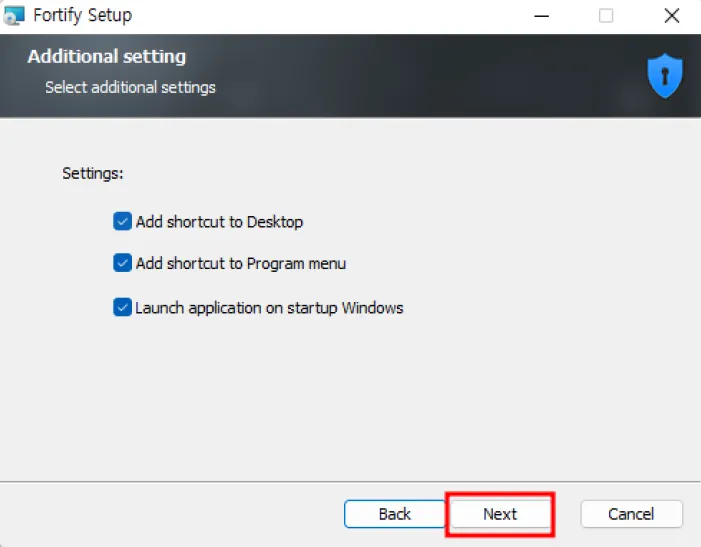701x547 pixels.
Task: Uncheck the Add shortcut to Desktop checkbox
Action: coord(122,221)
